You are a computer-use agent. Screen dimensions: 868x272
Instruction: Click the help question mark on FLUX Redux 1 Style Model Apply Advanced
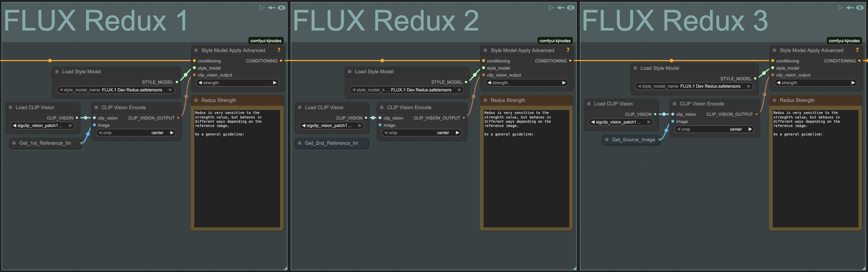tap(279, 50)
